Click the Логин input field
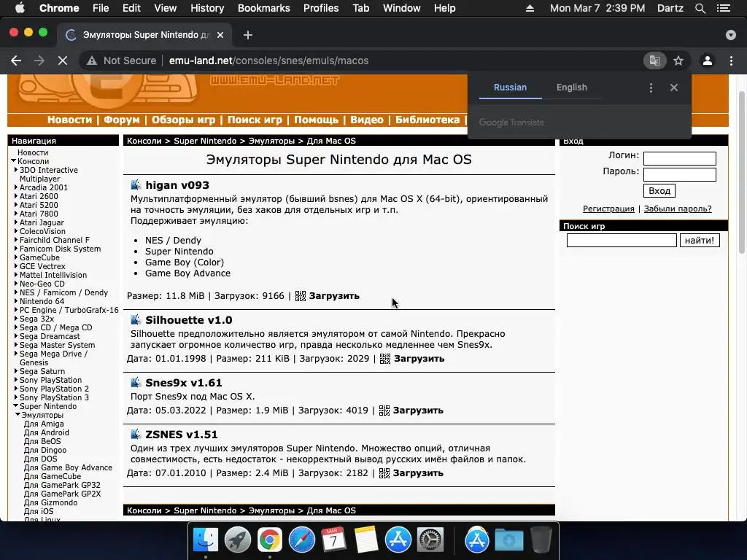Viewport: 747px width, 560px height. click(679, 158)
